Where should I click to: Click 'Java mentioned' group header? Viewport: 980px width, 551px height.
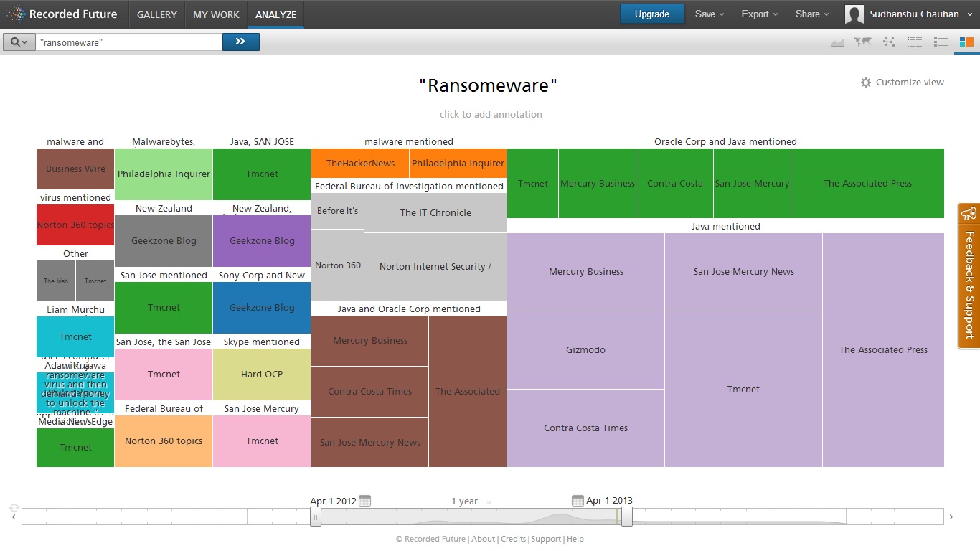725,226
